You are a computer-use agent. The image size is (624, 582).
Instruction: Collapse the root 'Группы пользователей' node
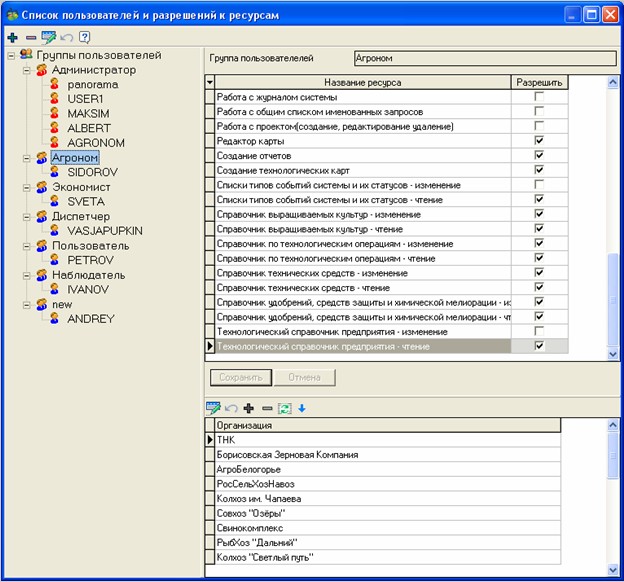(11, 55)
